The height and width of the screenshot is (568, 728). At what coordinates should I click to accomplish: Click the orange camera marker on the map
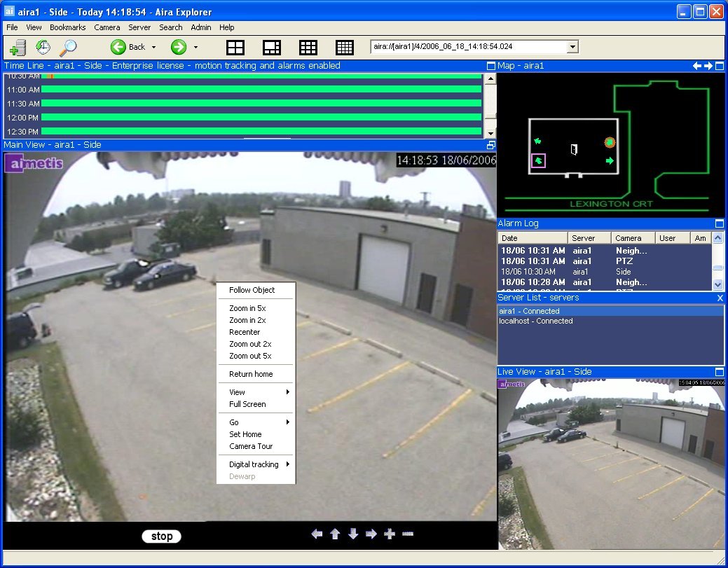pos(610,142)
